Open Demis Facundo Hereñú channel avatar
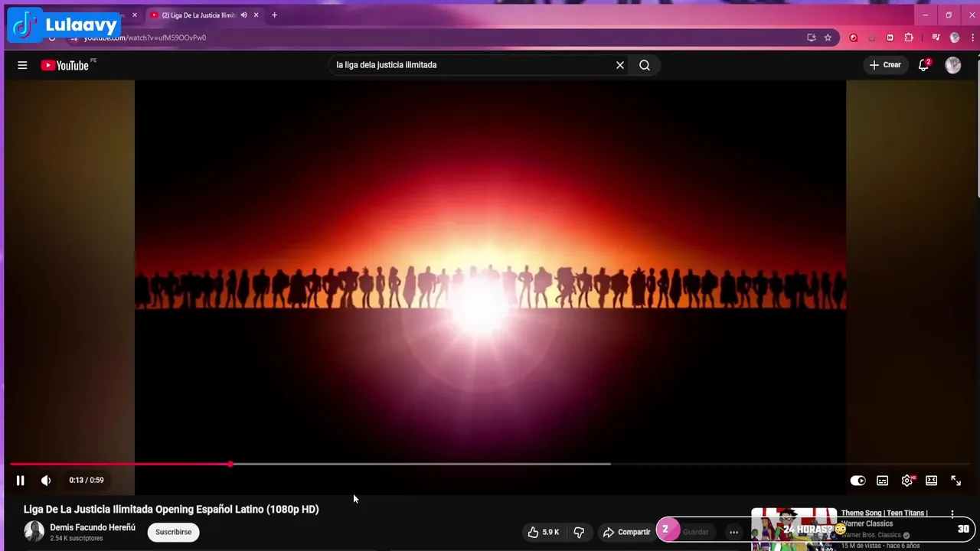Image resolution: width=980 pixels, height=551 pixels. pyautogui.click(x=34, y=531)
